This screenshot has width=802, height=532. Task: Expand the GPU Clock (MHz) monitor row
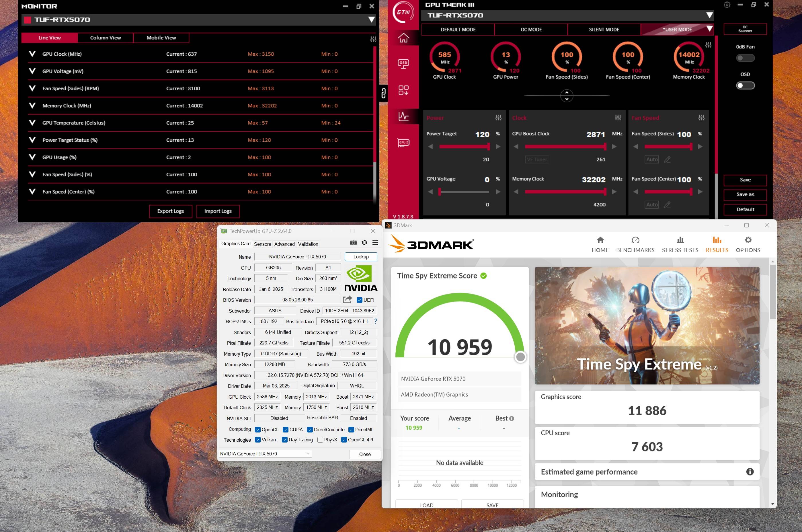[32, 54]
